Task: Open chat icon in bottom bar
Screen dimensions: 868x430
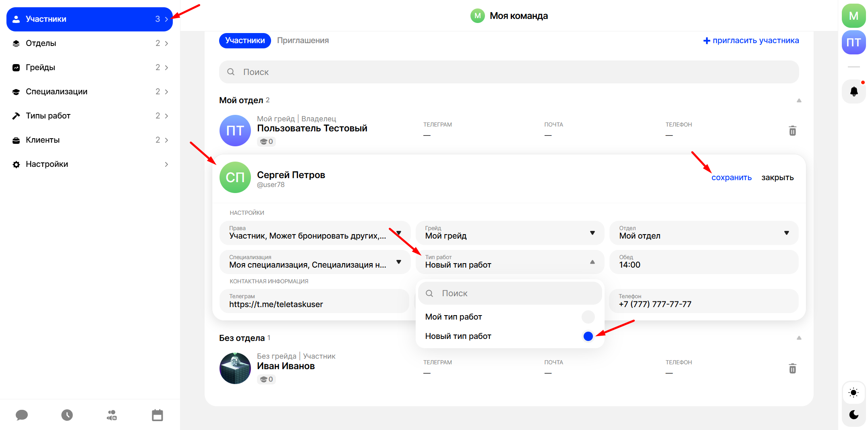Action: [x=22, y=415]
